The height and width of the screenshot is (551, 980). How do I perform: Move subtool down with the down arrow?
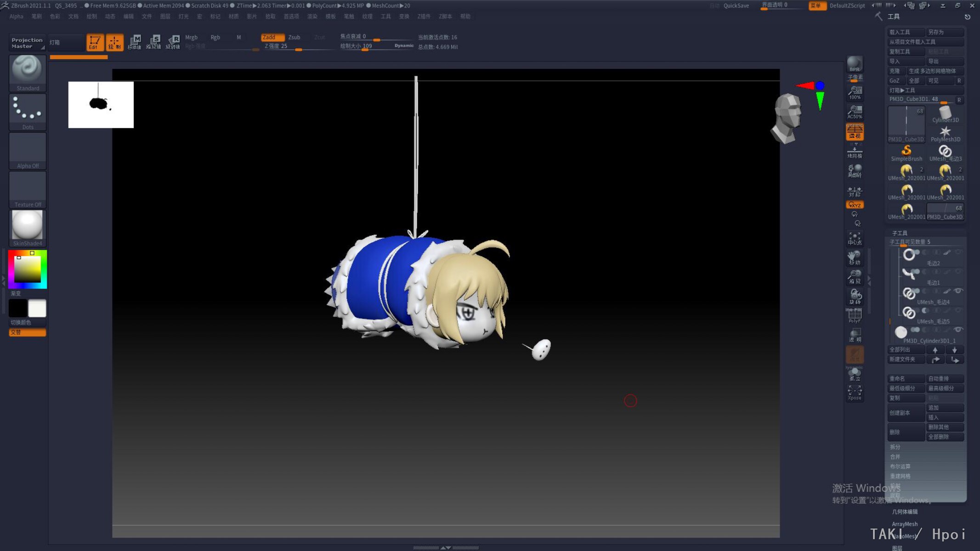[x=955, y=350]
